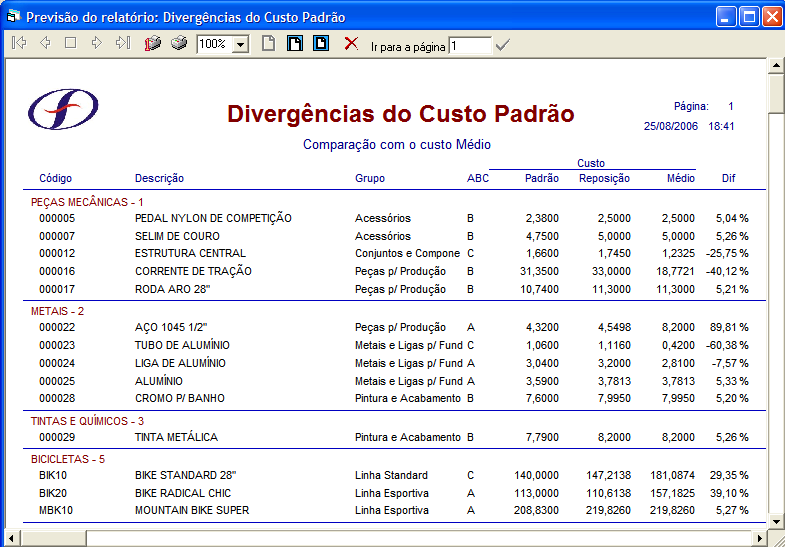Go to the first page of the report
This screenshot has height=547, width=785.
pos(19,43)
